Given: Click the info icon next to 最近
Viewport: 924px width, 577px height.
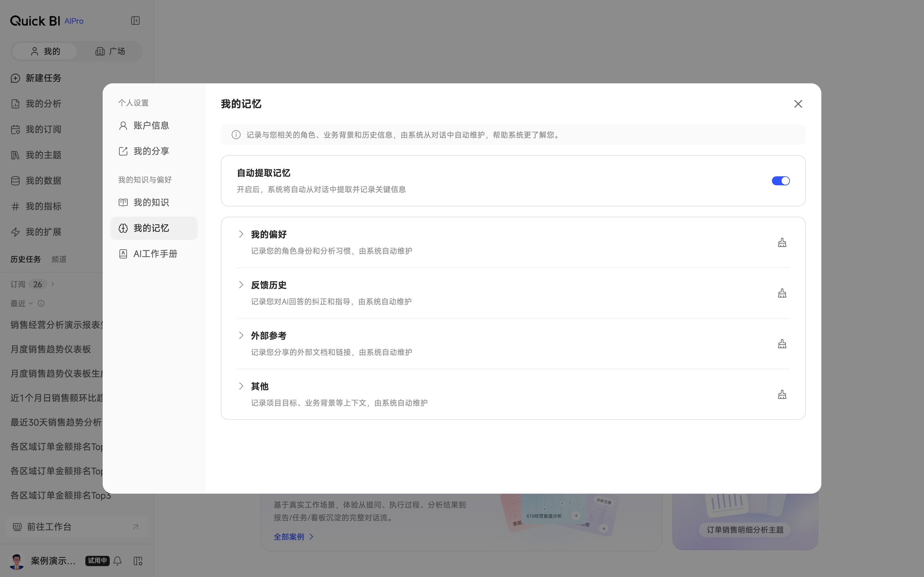Looking at the screenshot, I should point(41,303).
